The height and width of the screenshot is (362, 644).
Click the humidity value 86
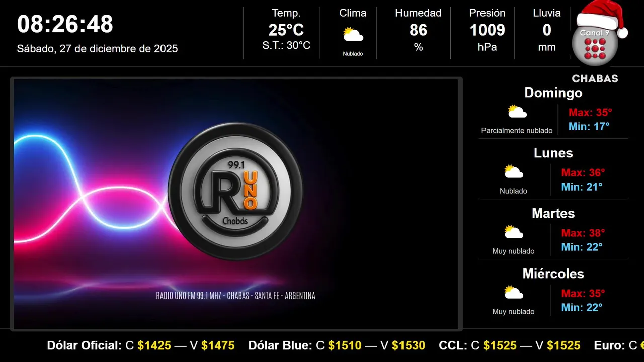coord(418,30)
